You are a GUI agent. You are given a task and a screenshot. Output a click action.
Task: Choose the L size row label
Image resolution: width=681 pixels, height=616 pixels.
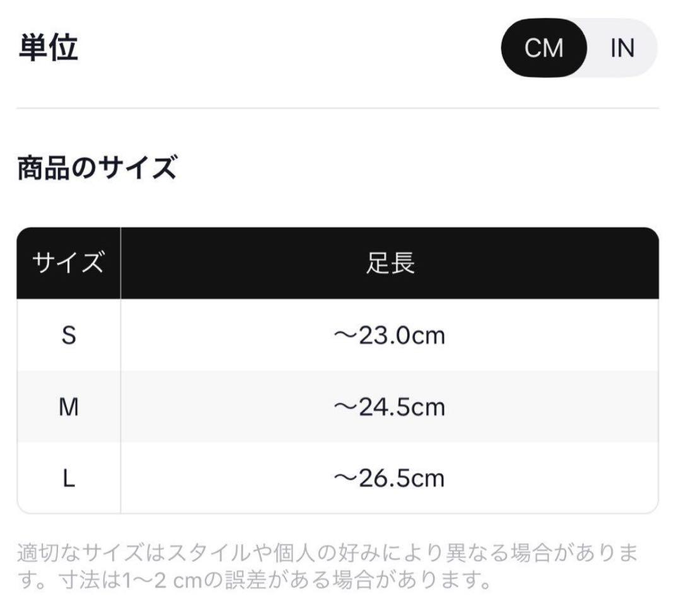point(68,479)
